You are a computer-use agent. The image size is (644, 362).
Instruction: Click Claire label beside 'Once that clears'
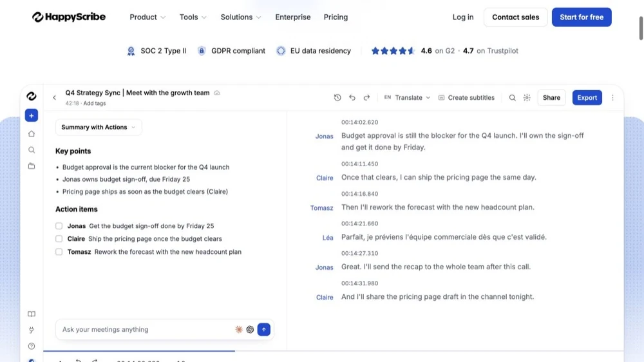point(325,178)
